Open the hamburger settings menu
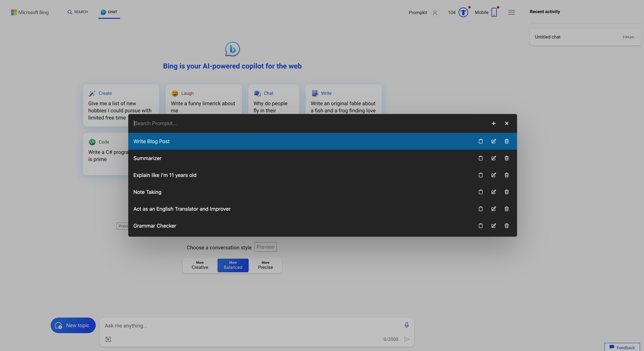Image resolution: width=644 pixels, height=351 pixels. point(512,12)
